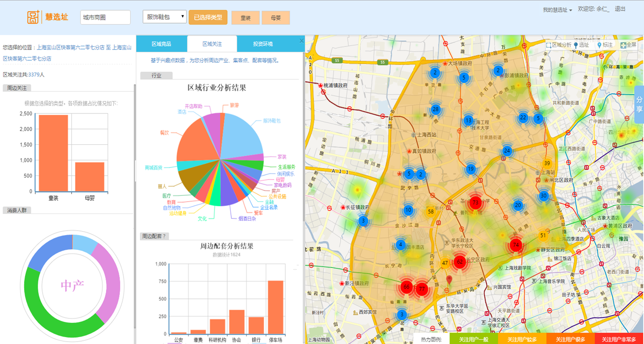Click the 童装 bar in the chart

pos(54,153)
